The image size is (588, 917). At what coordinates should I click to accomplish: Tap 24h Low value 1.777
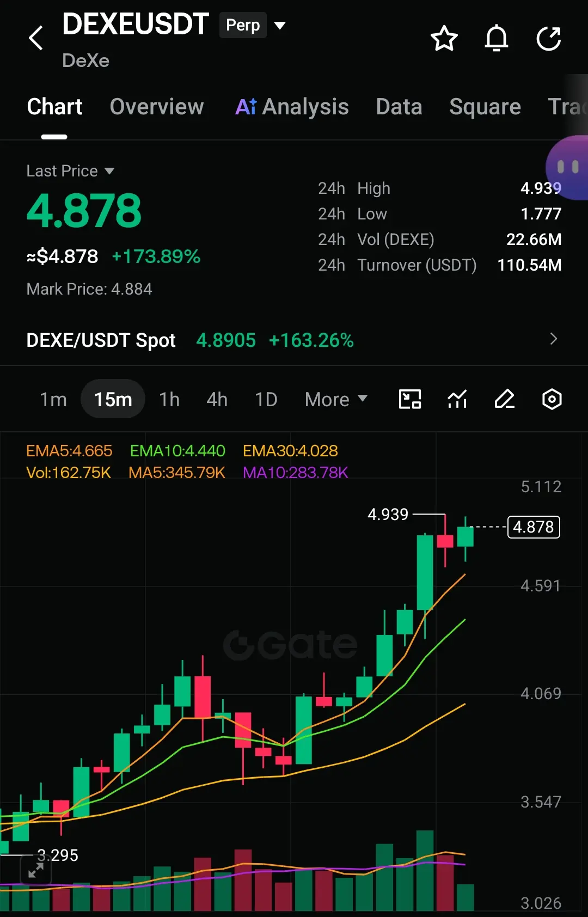(x=541, y=214)
